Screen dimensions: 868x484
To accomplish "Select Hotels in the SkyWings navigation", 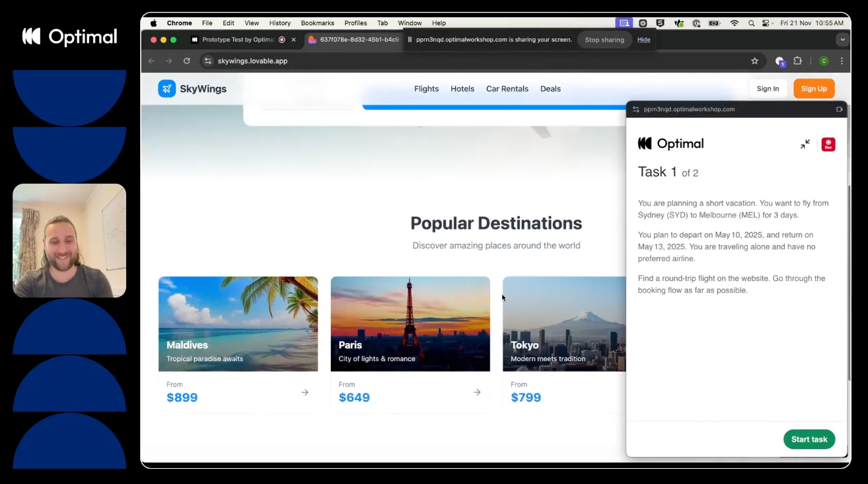I will [x=462, y=88].
